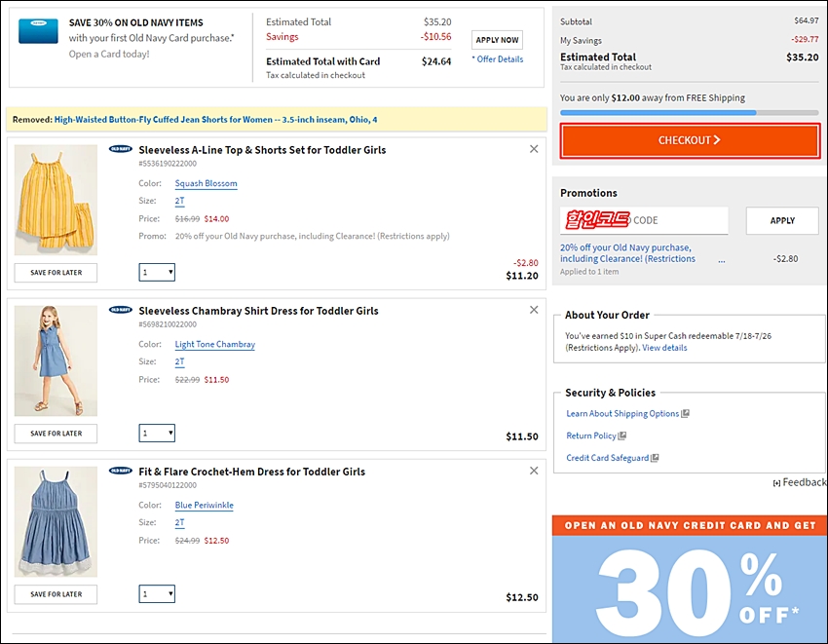Open the Offer Details link
The height and width of the screenshot is (644, 828).
pos(498,59)
